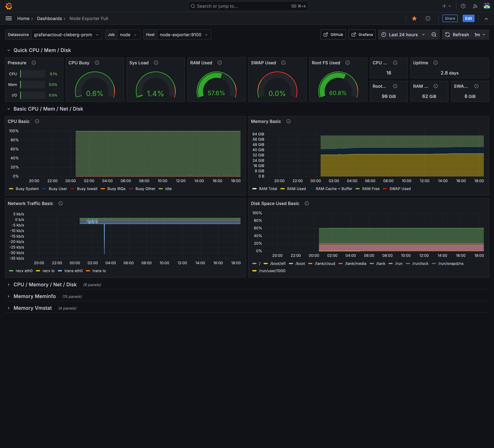Viewport: 494px width, 448px height.
Task: Click the RSS feed icon
Action: tap(475, 6)
